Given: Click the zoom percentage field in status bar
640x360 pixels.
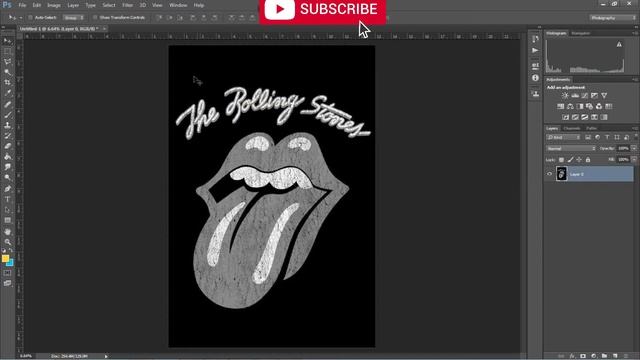Looking at the screenshot, I should coord(26,356).
